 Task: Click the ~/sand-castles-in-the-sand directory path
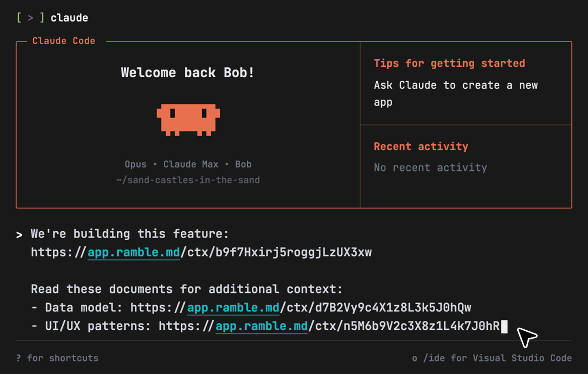click(188, 180)
